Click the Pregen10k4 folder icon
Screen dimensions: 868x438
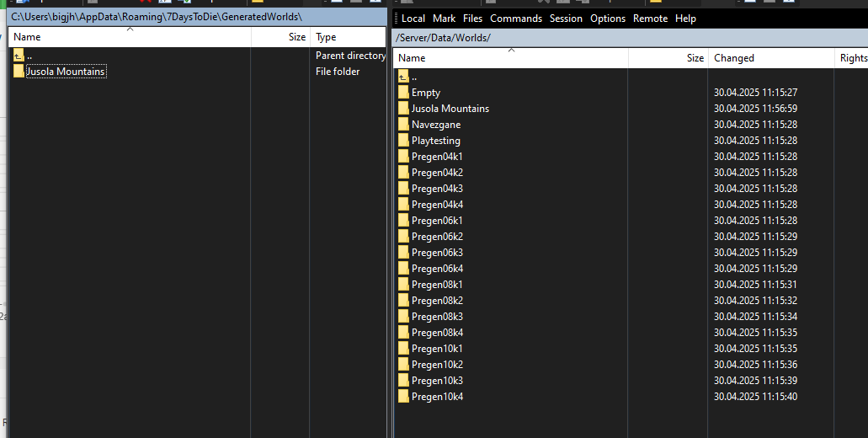click(403, 397)
